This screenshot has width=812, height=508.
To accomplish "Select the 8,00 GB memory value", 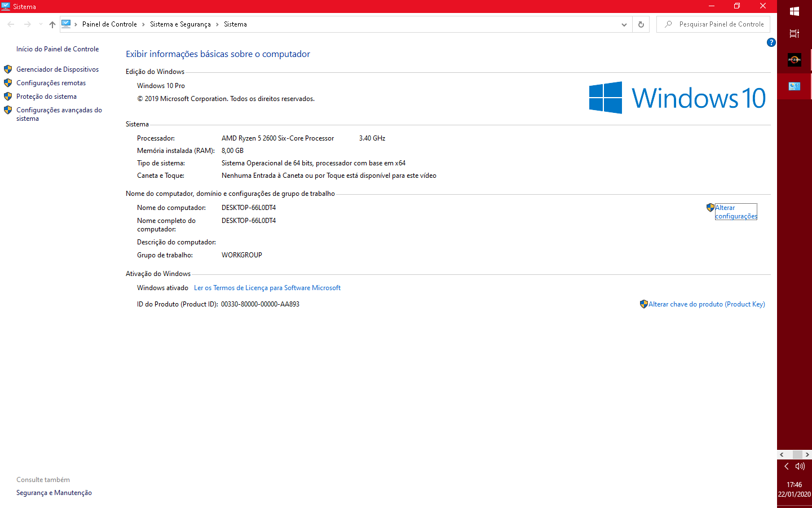I will 232,151.
